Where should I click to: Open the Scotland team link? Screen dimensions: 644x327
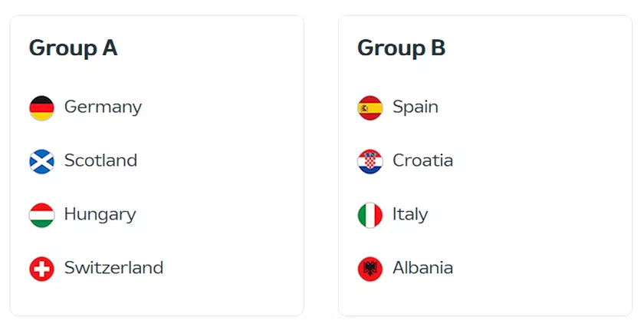[x=100, y=160]
